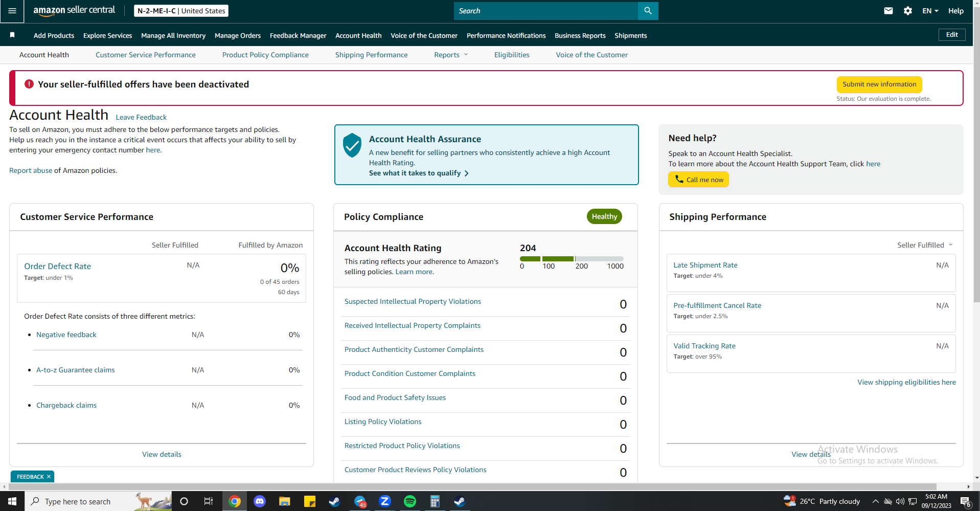Screen dimensions: 980x511
Task: Open File Explorer from the taskbar
Action: [x=285, y=501]
